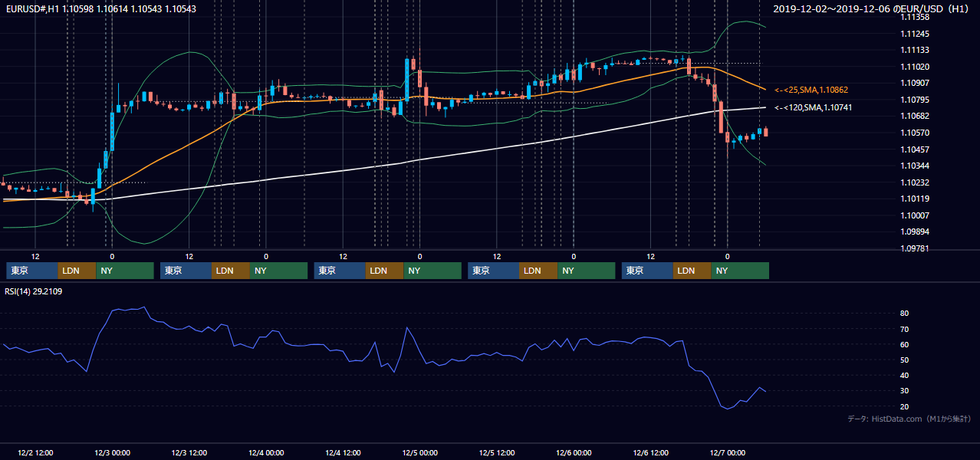Select the rightmost LDN session block
The image size is (980, 460).
pyautogui.click(x=693, y=271)
